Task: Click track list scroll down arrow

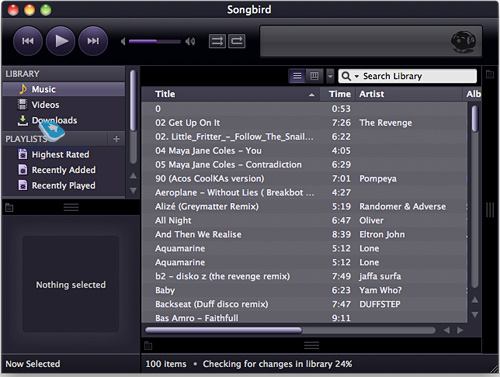Action: [475, 315]
